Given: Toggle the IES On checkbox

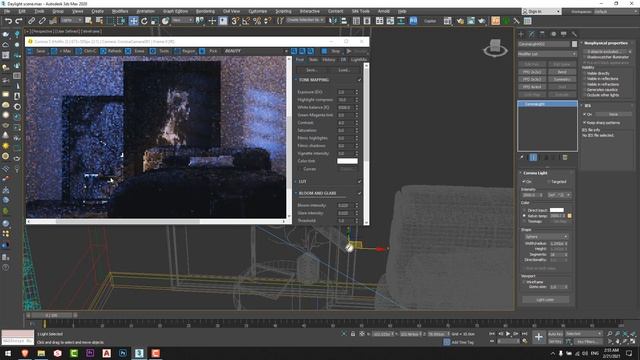Looking at the screenshot, I should pos(584,114).
